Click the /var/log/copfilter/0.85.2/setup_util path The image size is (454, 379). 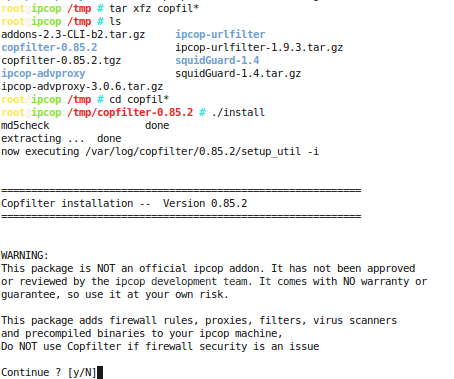pos(193,151)
